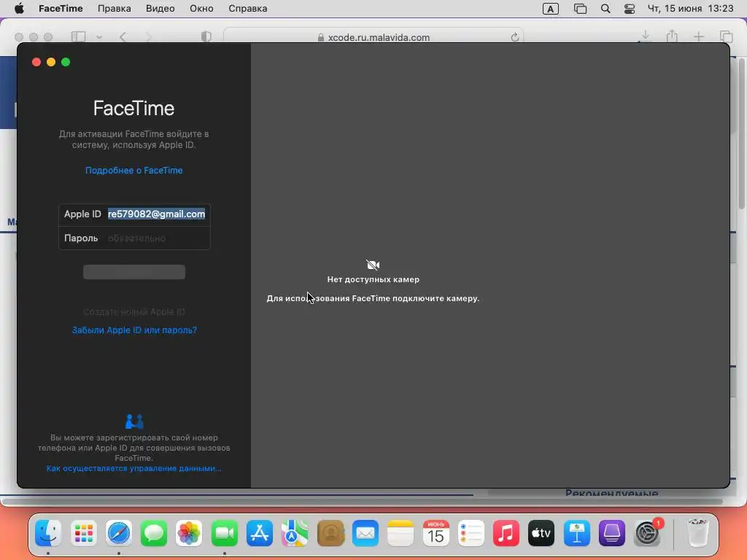
Task: Open Calendar from the Dock
Action: (436, 533)
